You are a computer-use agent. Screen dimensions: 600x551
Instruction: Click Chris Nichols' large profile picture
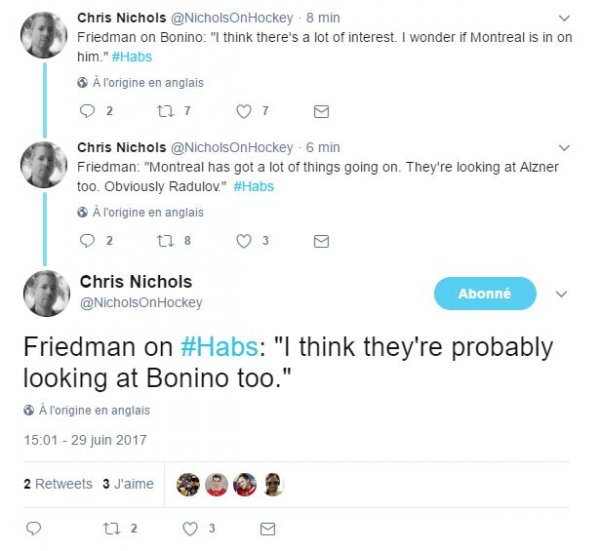(45, 293)
